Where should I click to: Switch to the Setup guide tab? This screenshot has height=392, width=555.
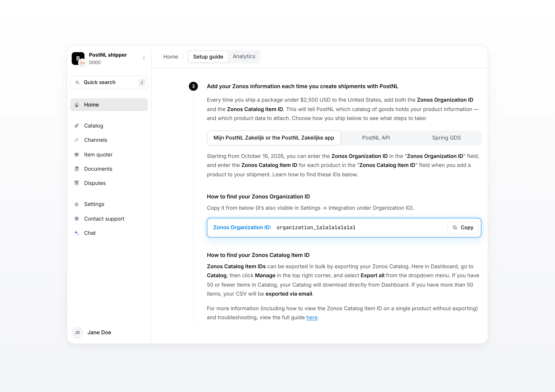coord(208,57)
